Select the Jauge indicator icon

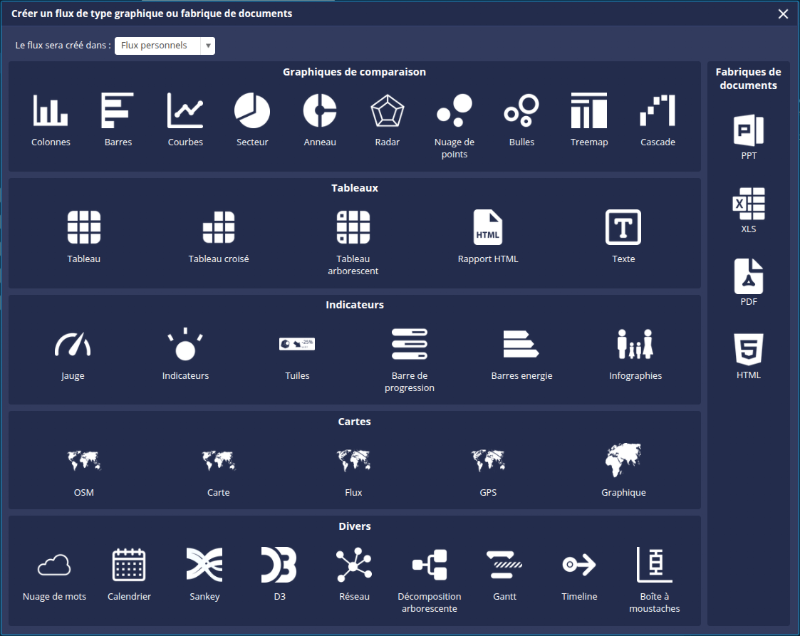click(x=72, y=345)
